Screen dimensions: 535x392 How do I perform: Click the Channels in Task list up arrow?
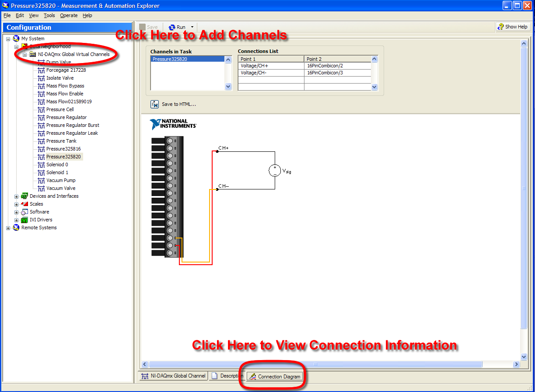(x=228, y=59)
